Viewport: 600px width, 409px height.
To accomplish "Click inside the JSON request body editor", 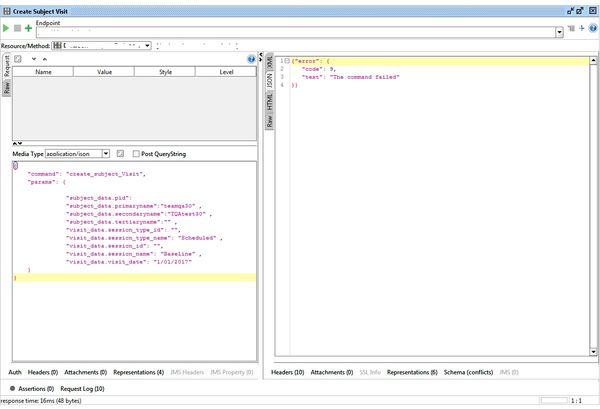I will pyautogui.click(x=130, y=230).
